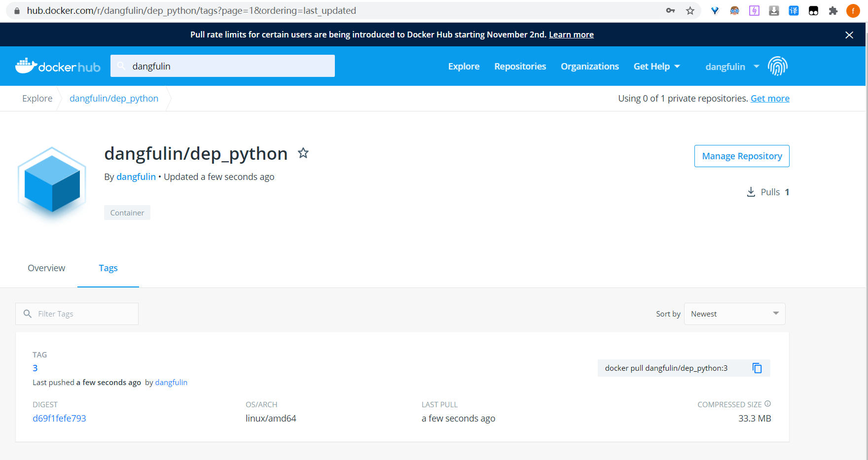The image size is (868, 460).
Task: Click the translate extension icon
Action: pos(794,11)
